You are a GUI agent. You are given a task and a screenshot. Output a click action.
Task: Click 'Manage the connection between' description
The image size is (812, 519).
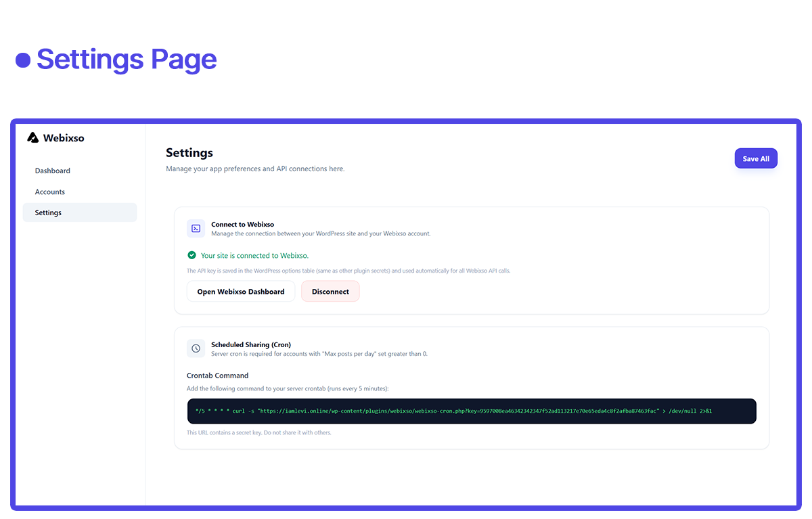pyautogui.click(x=321, y=233)
